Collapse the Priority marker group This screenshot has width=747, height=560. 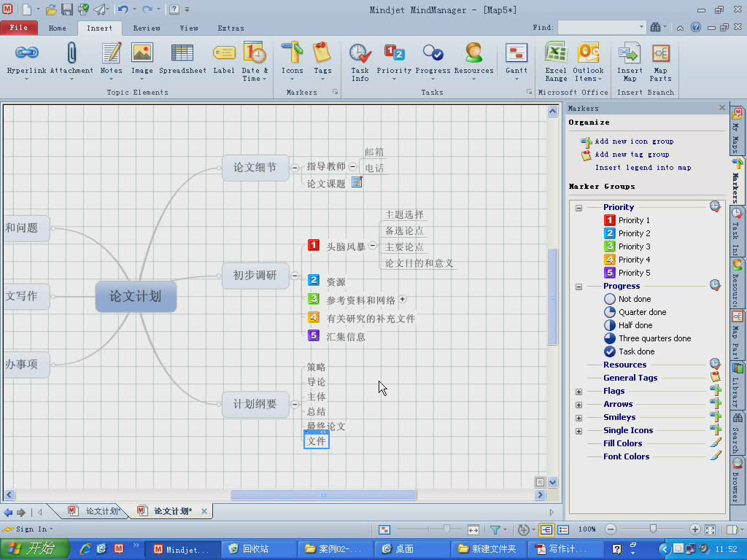(578, 208)
